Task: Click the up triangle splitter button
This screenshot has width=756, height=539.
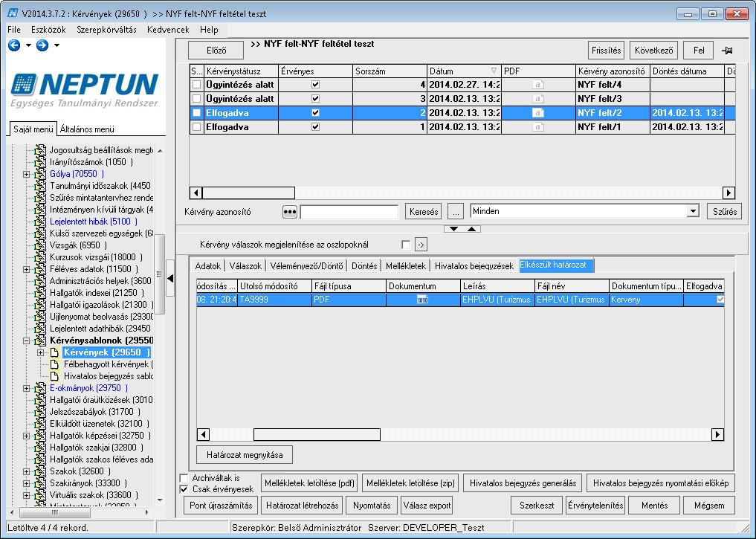Action: click(471, 229)
